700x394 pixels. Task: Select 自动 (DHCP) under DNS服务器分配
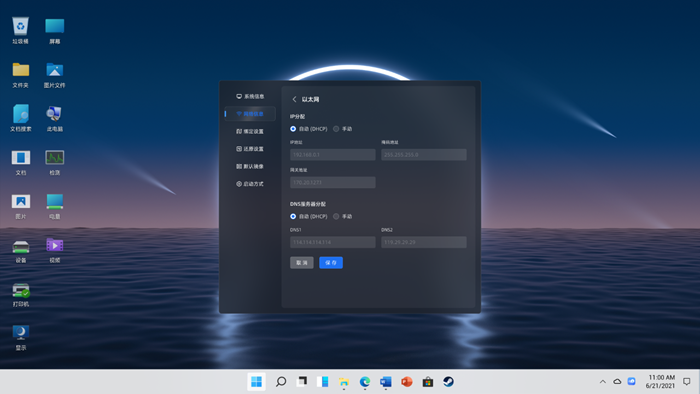(x=293, y=216)
